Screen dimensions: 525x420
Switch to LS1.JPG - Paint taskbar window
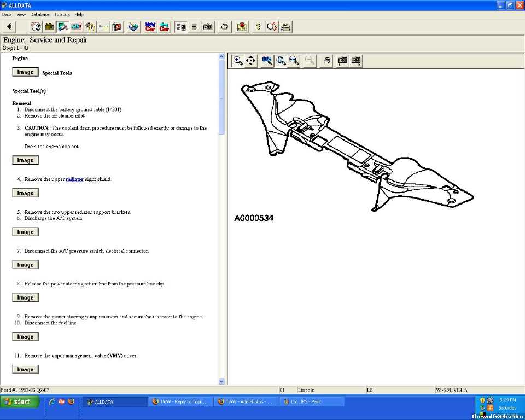click(312, 402)
